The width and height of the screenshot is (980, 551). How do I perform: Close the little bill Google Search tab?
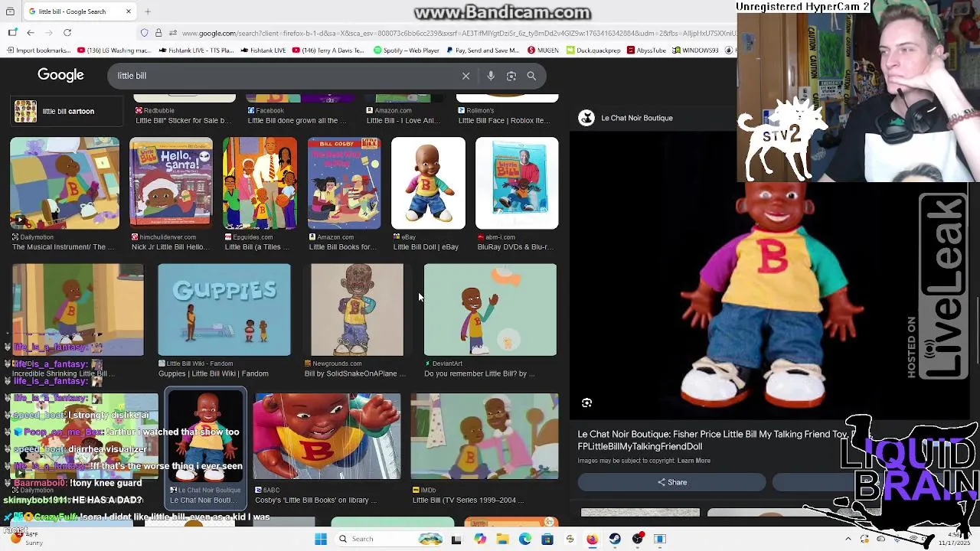pos(129,11)
